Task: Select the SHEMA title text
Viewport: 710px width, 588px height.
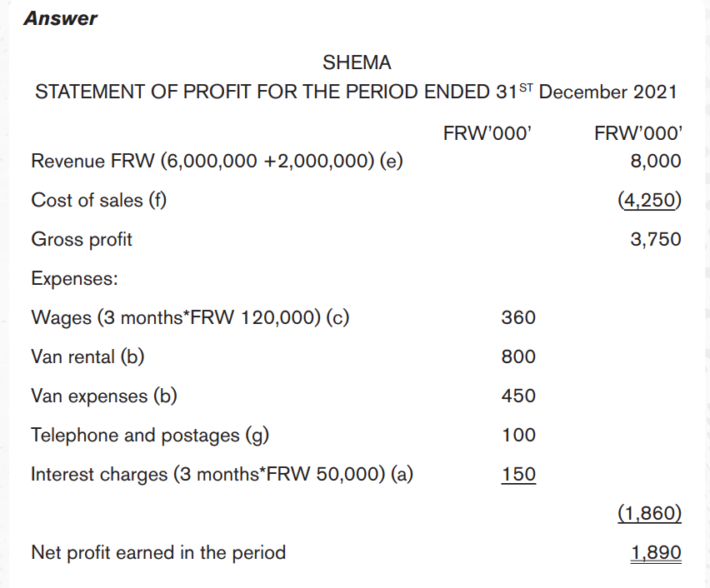Action: click(x=357, y=62)
